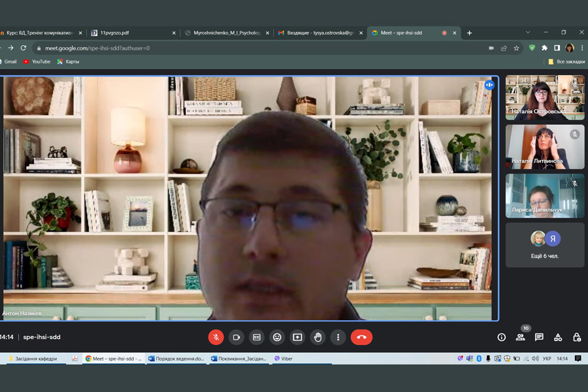Open host controls lock icon

(x=577, y=337)
